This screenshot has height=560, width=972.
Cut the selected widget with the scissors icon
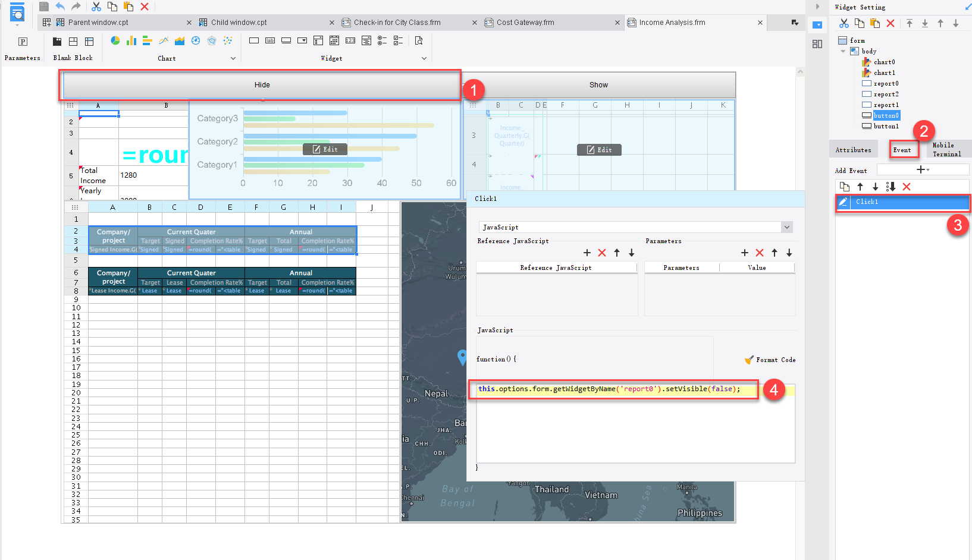[844, 22]
